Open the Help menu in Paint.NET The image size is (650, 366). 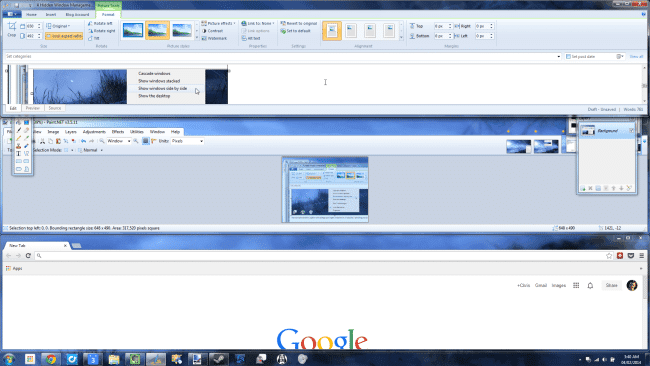(x=175, y=132)
